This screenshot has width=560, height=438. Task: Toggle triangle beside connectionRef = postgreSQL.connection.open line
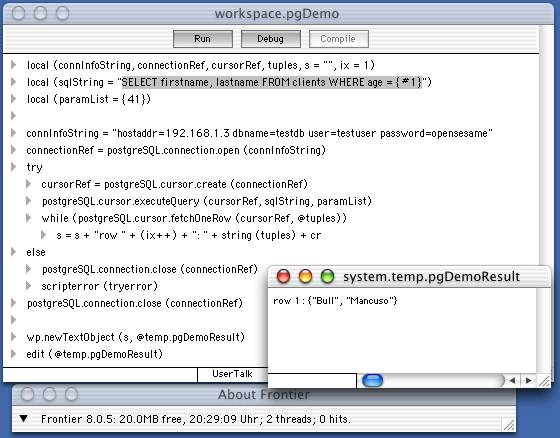tap(14, 150)
